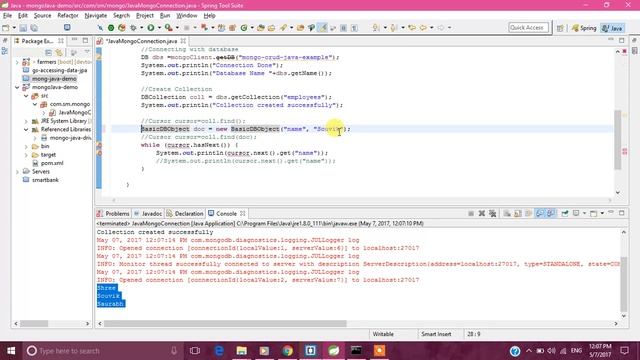Collapse All in Package Explorer toolbar
Viewport: 640px width, 360px height.
(48, 53)
